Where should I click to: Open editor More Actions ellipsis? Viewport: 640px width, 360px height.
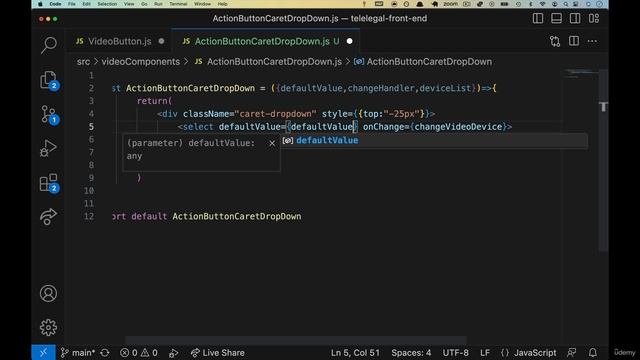[x=592, y=41]
